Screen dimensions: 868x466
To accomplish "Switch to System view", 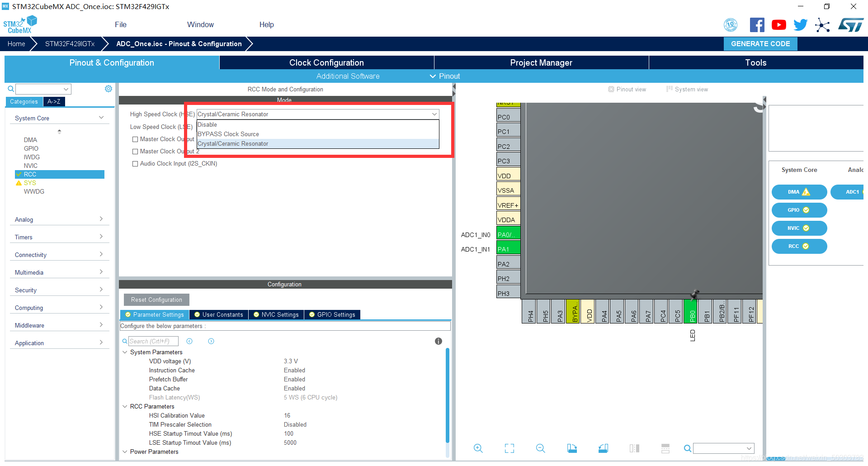I will click(x=687, y=89).
